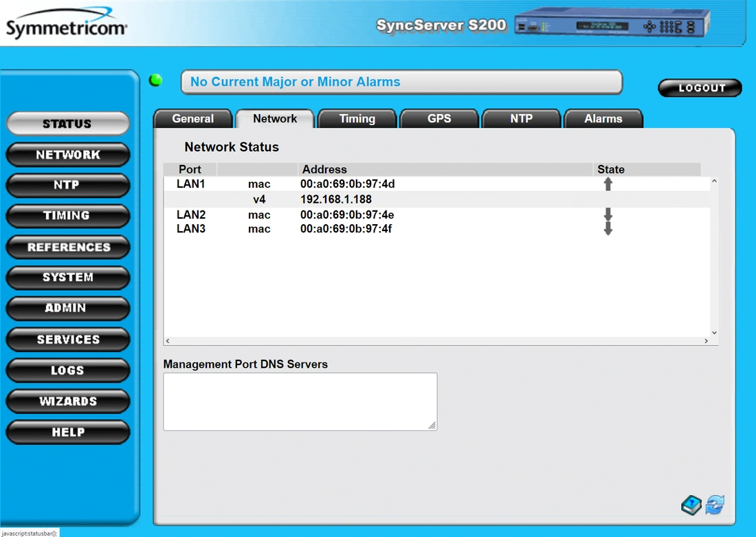Click the LAN2 down-arrow state icon

click(x=608, y=215)
